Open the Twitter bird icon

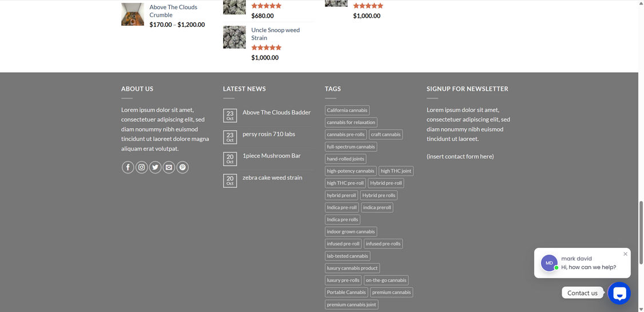coord(155,167)
